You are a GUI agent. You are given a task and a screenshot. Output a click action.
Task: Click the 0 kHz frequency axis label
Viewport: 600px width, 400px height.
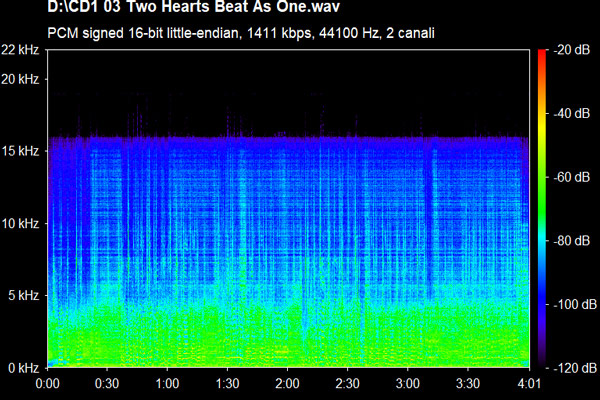(x=24, y=367)
